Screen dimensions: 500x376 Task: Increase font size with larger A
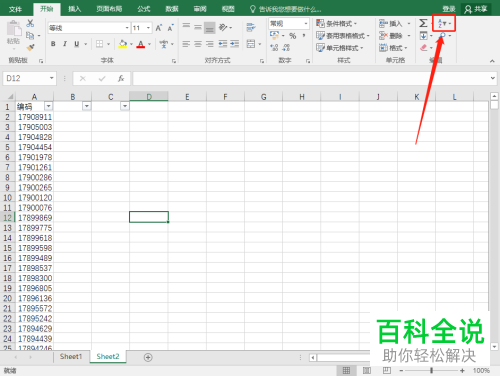click(159, 28)
